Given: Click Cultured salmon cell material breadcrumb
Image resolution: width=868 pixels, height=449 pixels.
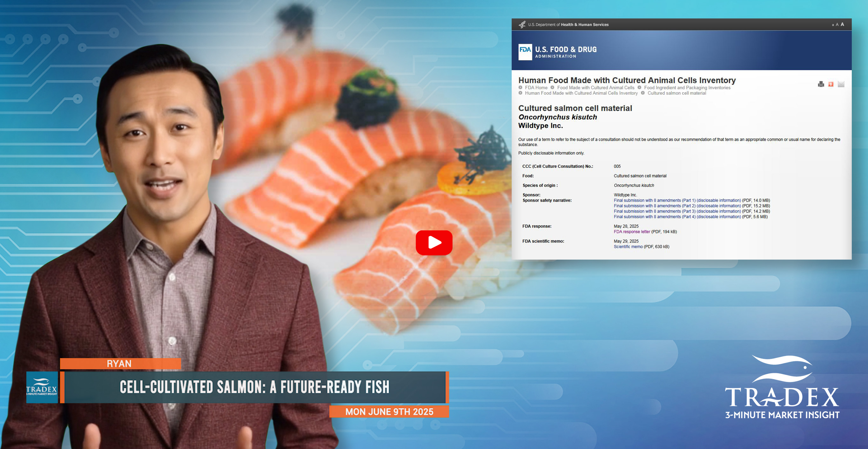Looking at the screenshot, I should 676,93.
